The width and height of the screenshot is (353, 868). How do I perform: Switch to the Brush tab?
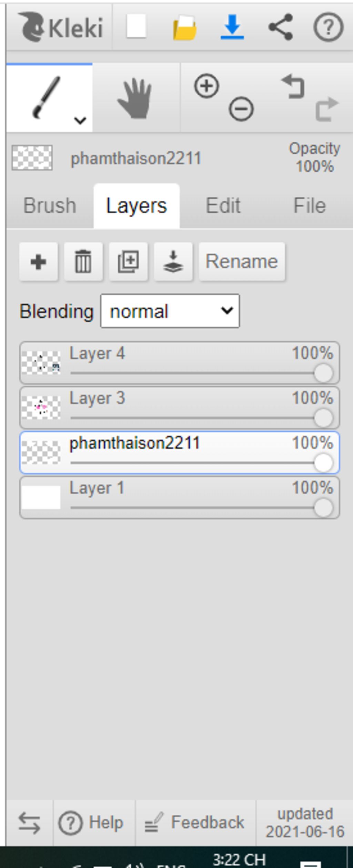(50, 206)
